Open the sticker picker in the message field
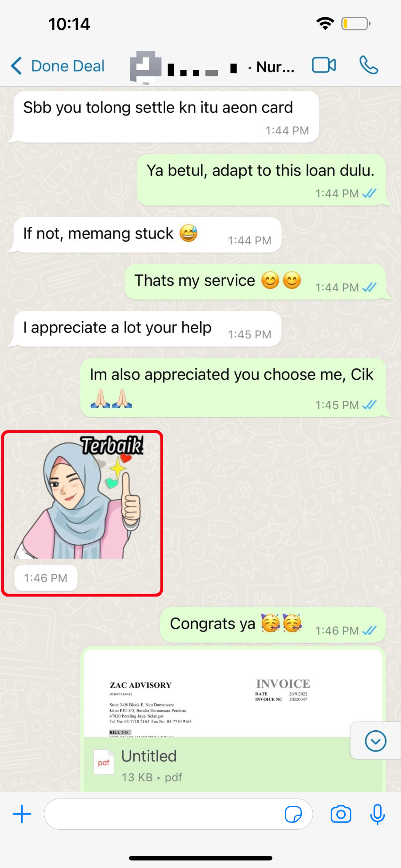 coord(293,815)
